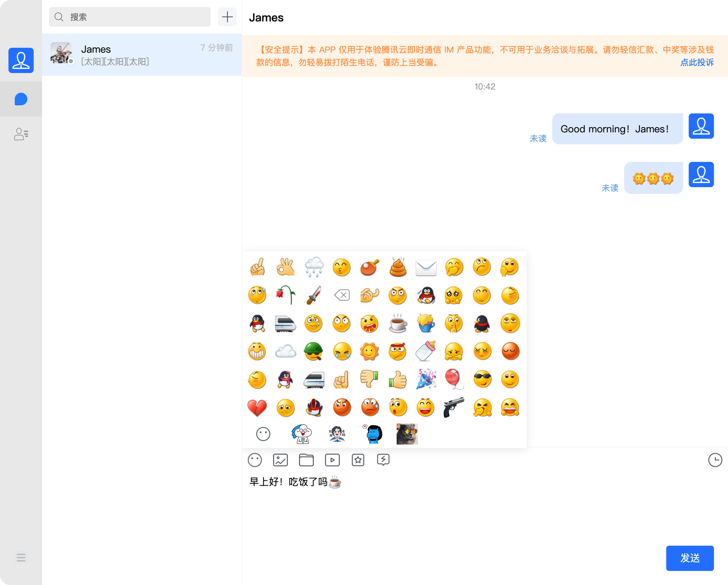Screen dimensions: 728x585
Task: Click the send video toolbar icon
Action: pos(332,460)
